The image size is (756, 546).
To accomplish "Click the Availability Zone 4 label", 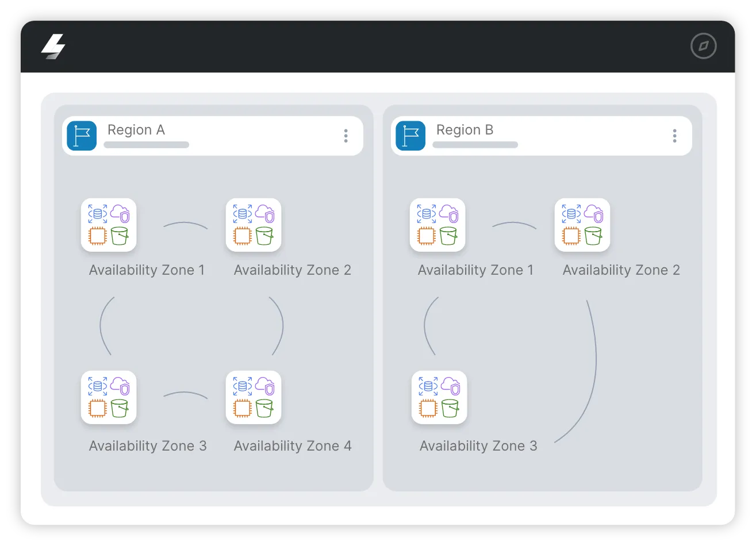I will [x=293, y=446].
